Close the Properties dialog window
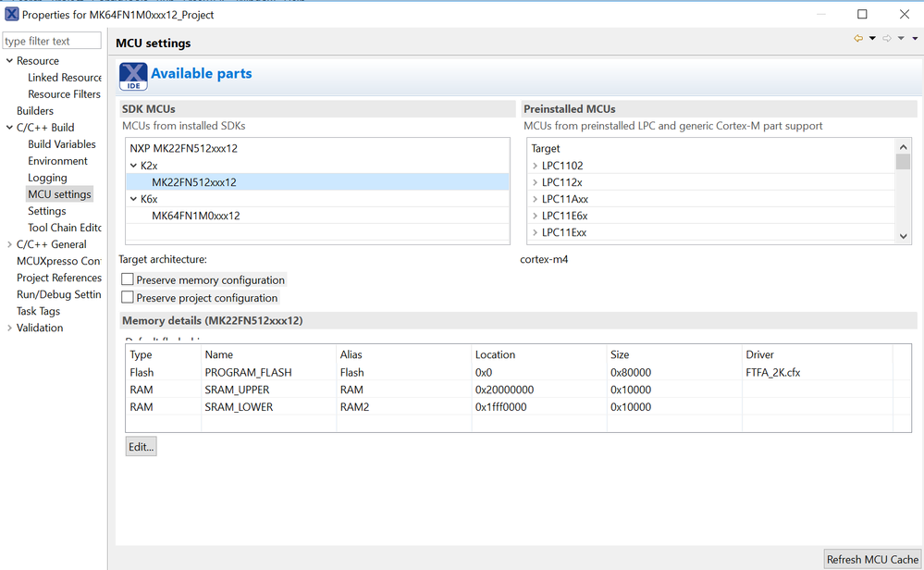 coord(905,15)
